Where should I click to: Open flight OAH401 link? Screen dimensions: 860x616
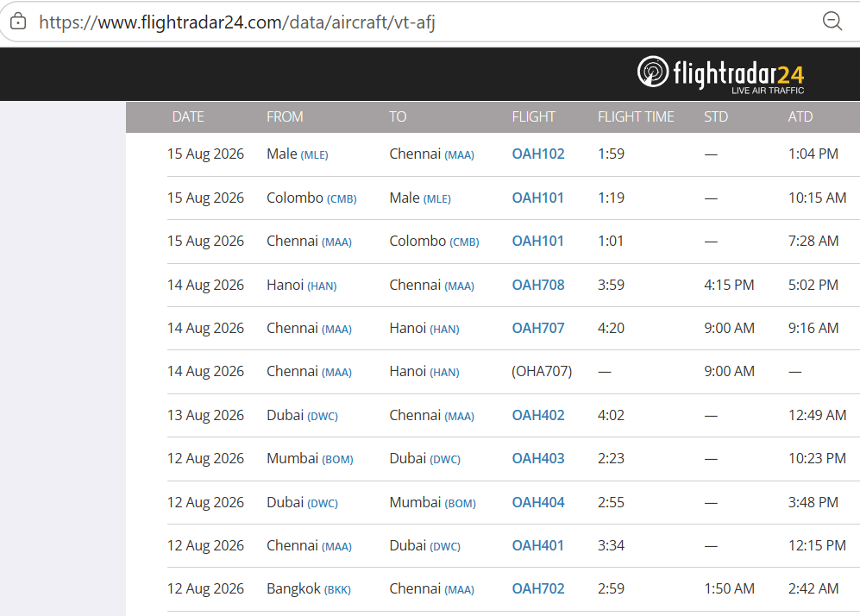tap(538, 546)
